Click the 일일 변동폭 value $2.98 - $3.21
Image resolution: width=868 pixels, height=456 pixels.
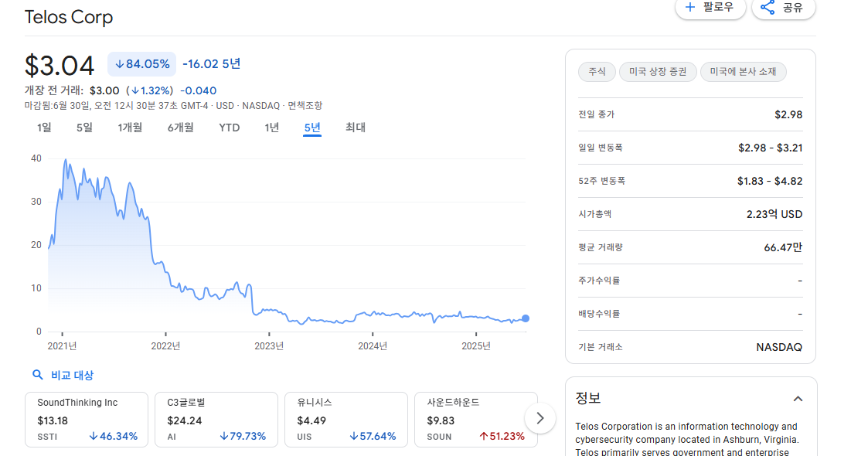pyautogui.click(x=770, y=148)
